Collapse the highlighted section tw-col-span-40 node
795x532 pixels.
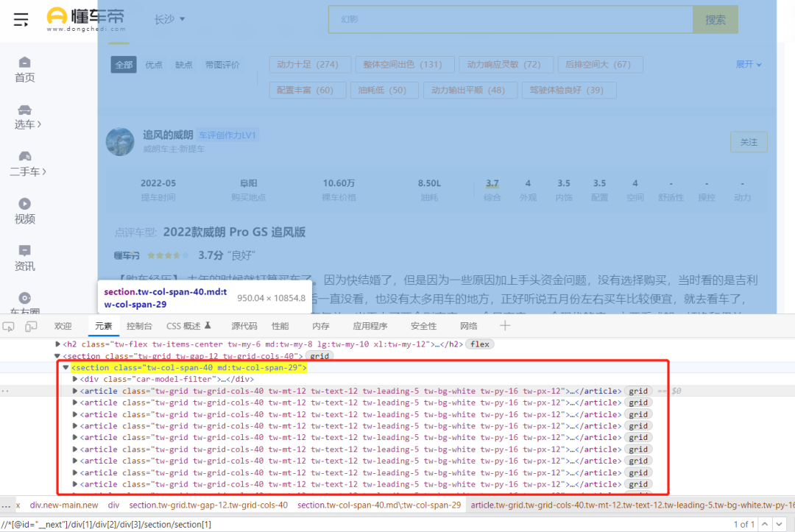pyautogui.click(x=66, y=367)
